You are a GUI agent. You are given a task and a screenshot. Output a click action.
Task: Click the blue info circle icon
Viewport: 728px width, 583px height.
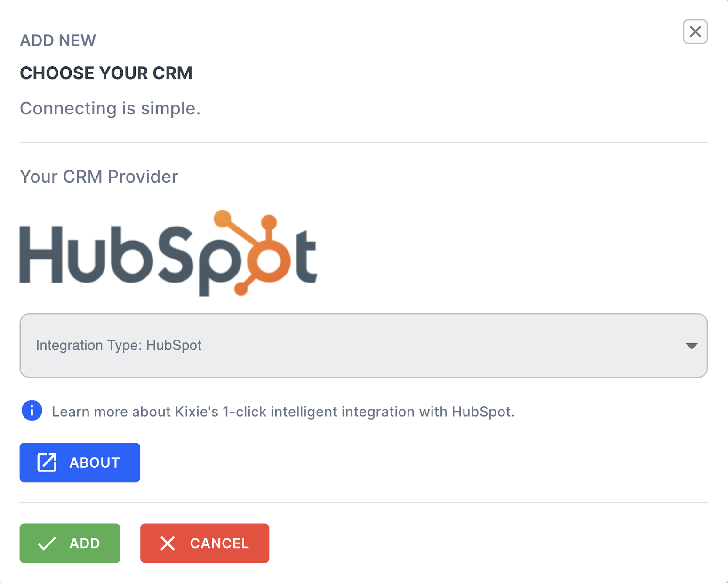(x=32, y=411)
